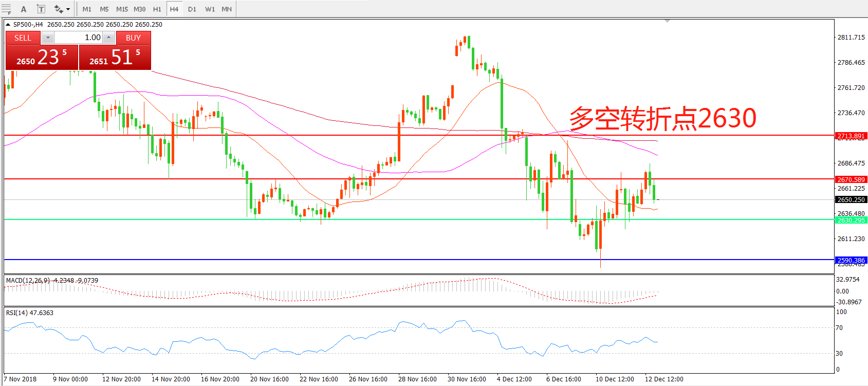Click the Arrows objects tool icon
The height and width of the screenshot is (386, 868).
point(59,9)
